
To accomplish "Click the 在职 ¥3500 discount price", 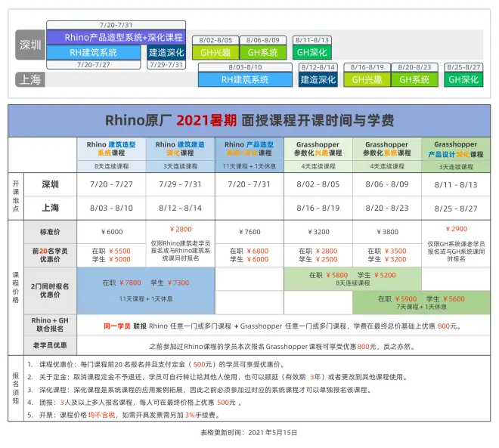I will tap(387, 251).
